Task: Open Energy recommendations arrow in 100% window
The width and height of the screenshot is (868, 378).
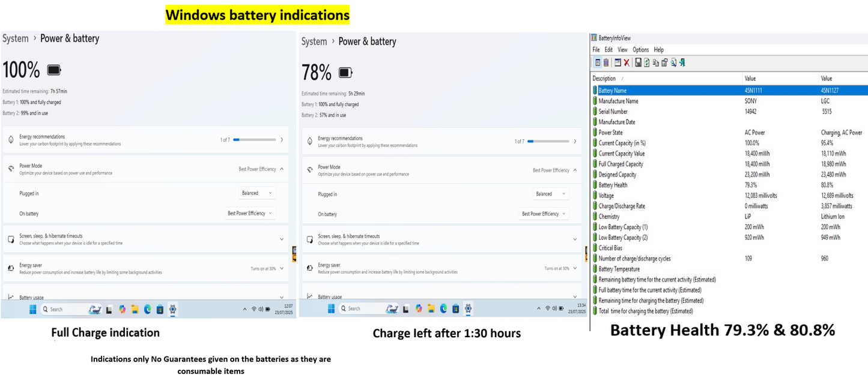Action: 282,140
